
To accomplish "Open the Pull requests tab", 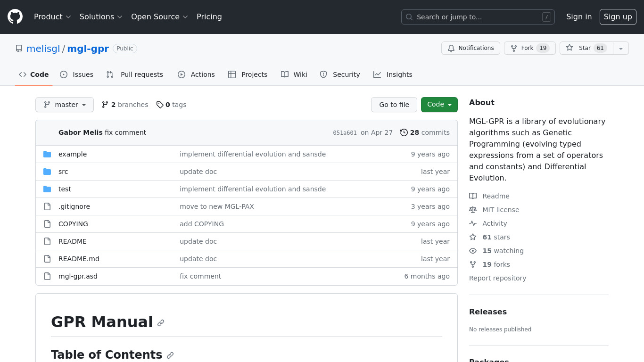I will (x=135, y=74).
